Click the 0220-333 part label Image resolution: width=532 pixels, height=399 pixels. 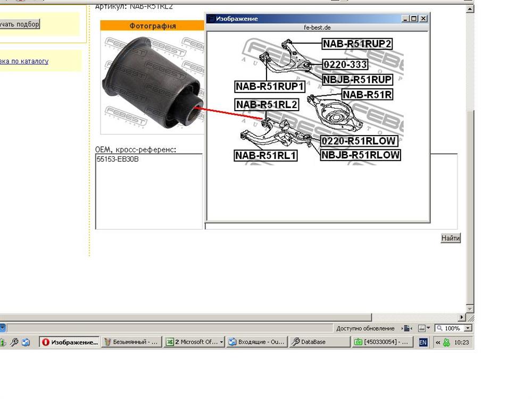[x=345, y=64]
